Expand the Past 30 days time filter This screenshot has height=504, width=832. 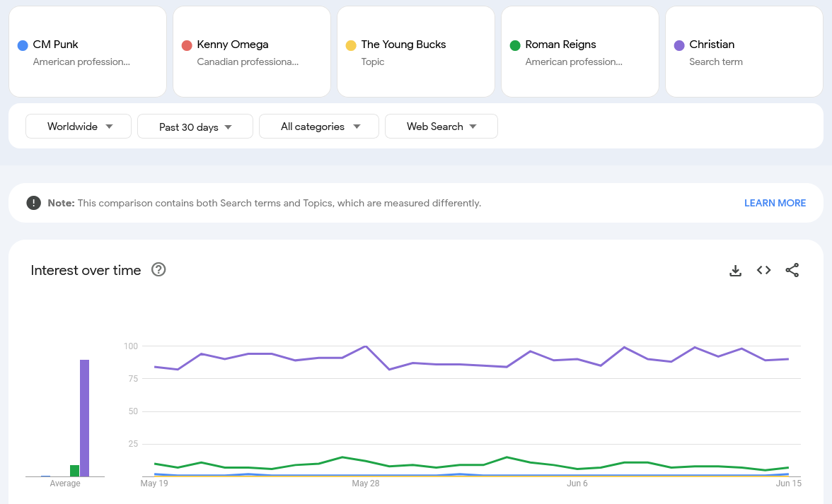[195, 127]
